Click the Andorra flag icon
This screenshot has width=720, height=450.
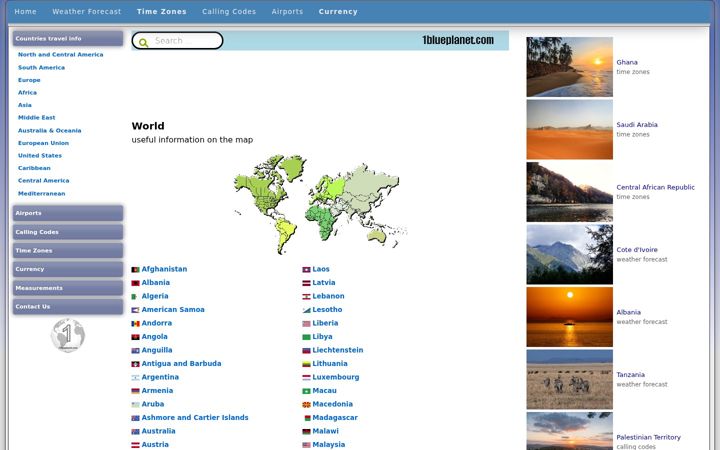coord(135,324)
